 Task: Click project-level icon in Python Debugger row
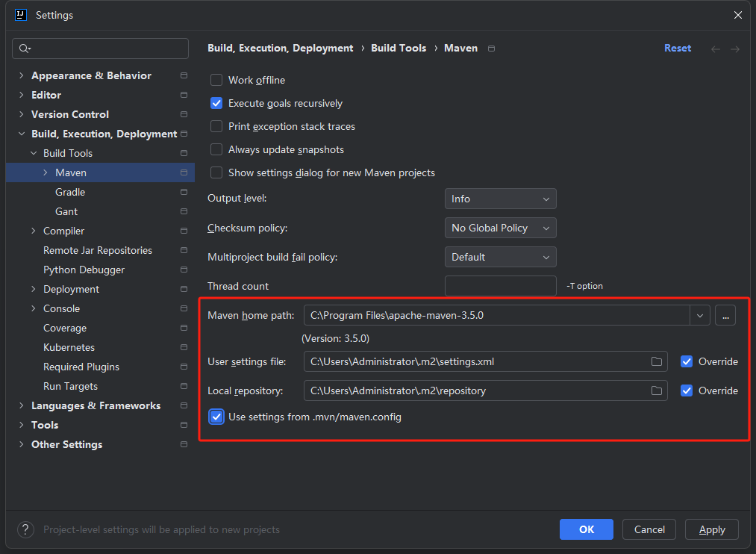point(184,270)
